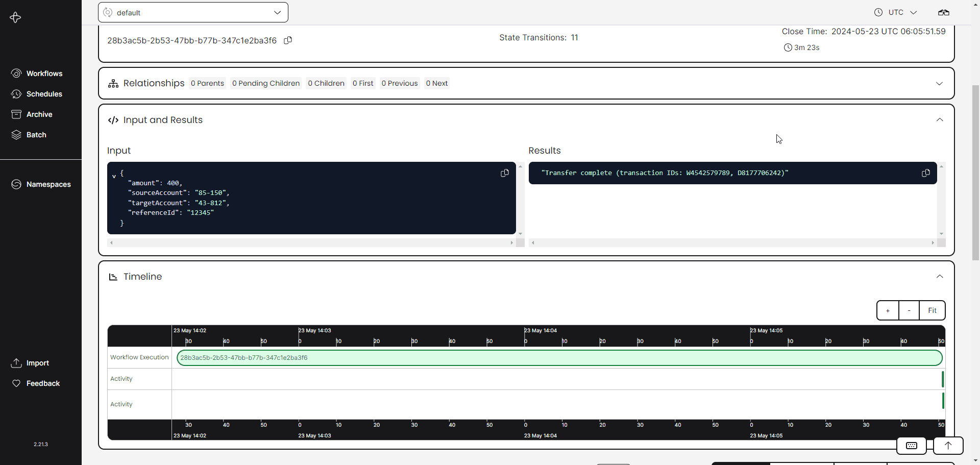Click the Temporal logo icon
Image resolution: width=980 pixels, height=465 pixels.
15,17
